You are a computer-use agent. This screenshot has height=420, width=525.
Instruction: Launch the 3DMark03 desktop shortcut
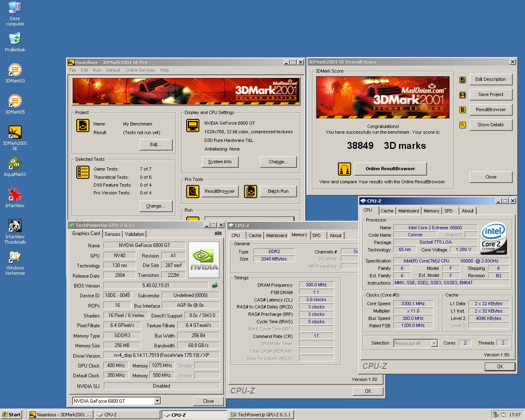[15, 73]
